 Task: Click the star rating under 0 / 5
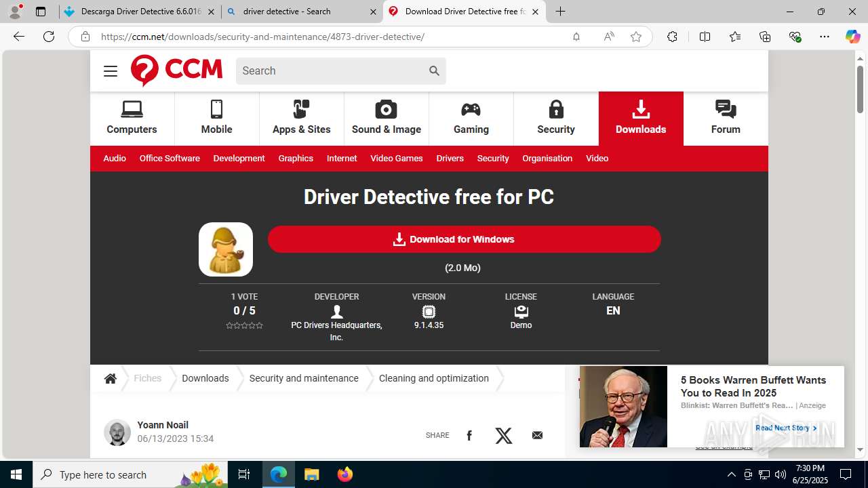[x=244, y=326]
